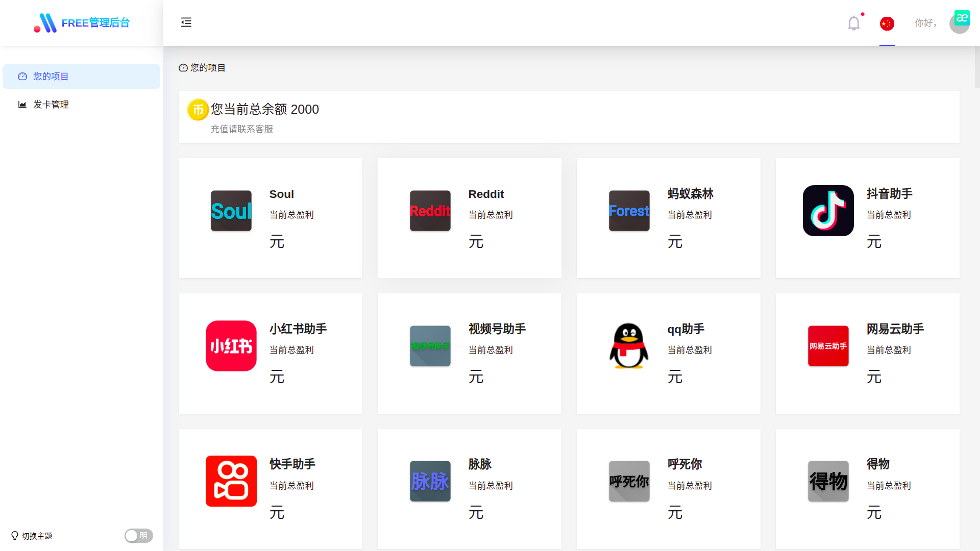980x551 pixels.
Task: Open the Soul project title
Action: click(282, 194)
